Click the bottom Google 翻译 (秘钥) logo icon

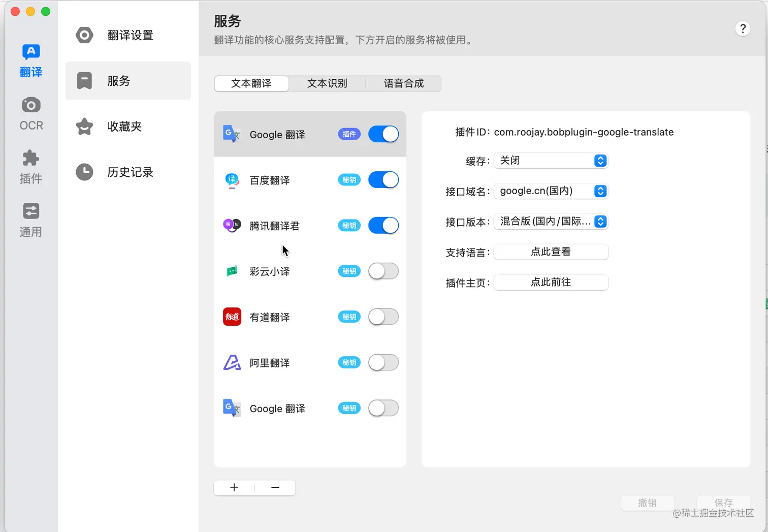232,408
